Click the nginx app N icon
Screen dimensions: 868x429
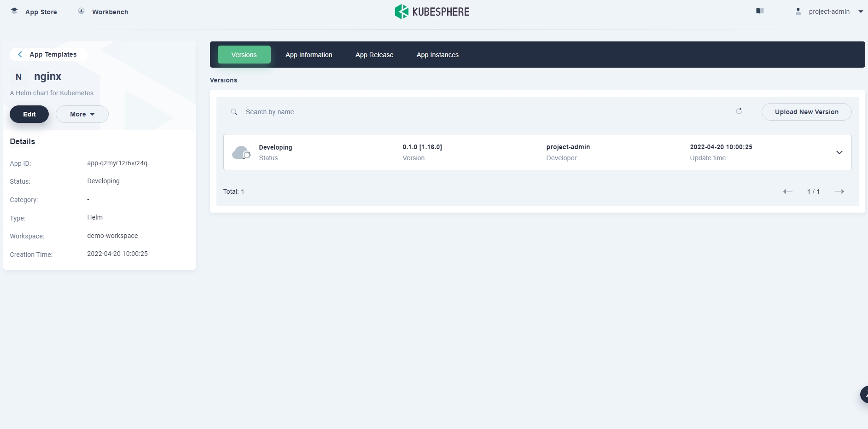pos(18,77)
